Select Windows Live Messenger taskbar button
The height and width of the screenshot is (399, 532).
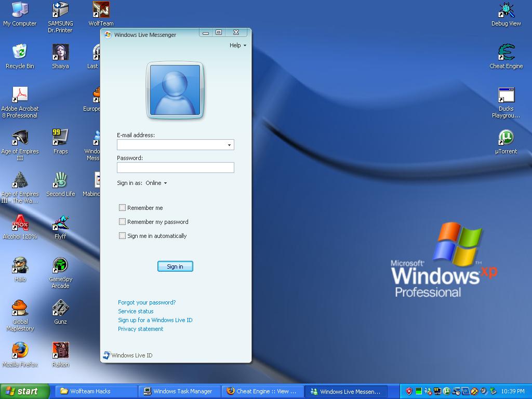(346, 391)
